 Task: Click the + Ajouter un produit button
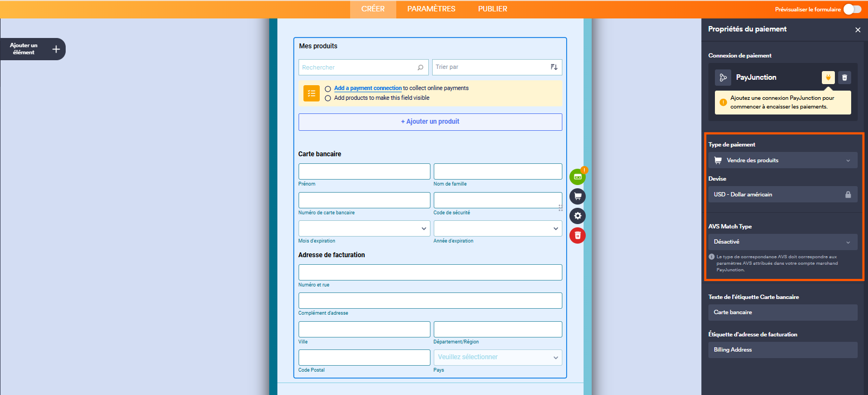point(430,122)
